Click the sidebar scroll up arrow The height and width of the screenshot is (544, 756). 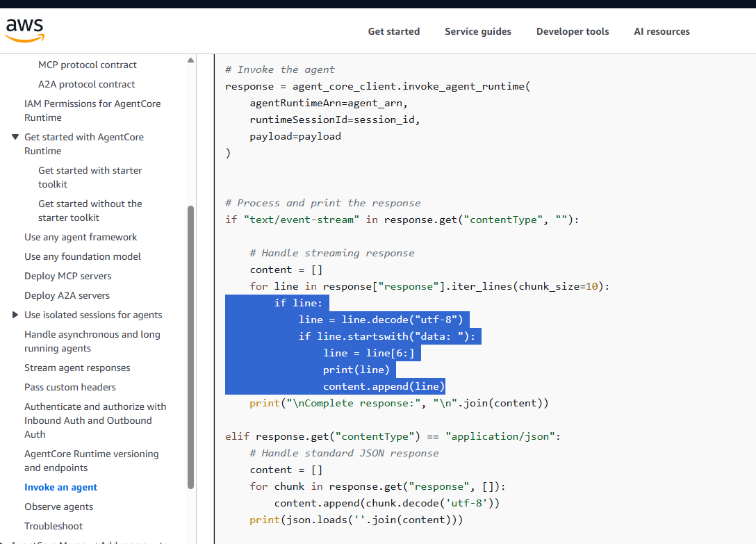pyautogui.click(x=190, y=60)
